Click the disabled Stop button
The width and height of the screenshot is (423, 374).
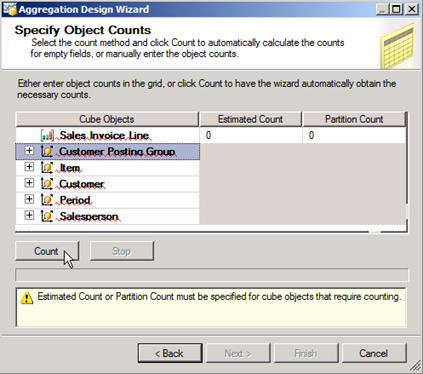[122, 251]
